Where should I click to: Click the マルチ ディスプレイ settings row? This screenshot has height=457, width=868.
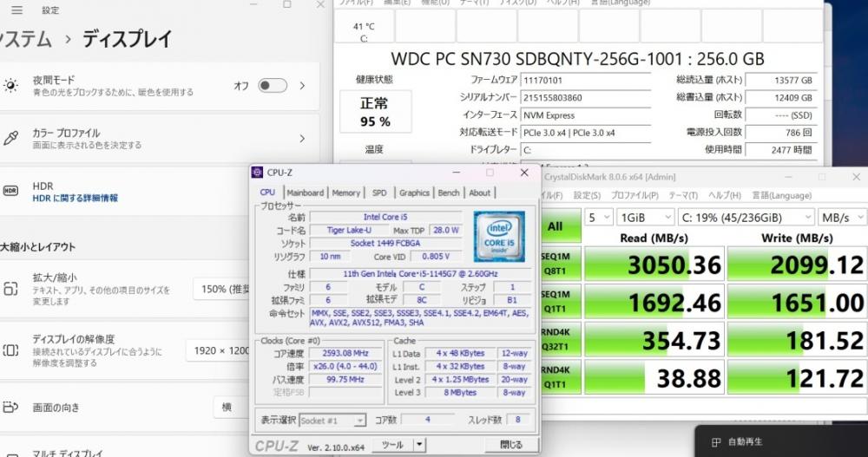point(160,449)
